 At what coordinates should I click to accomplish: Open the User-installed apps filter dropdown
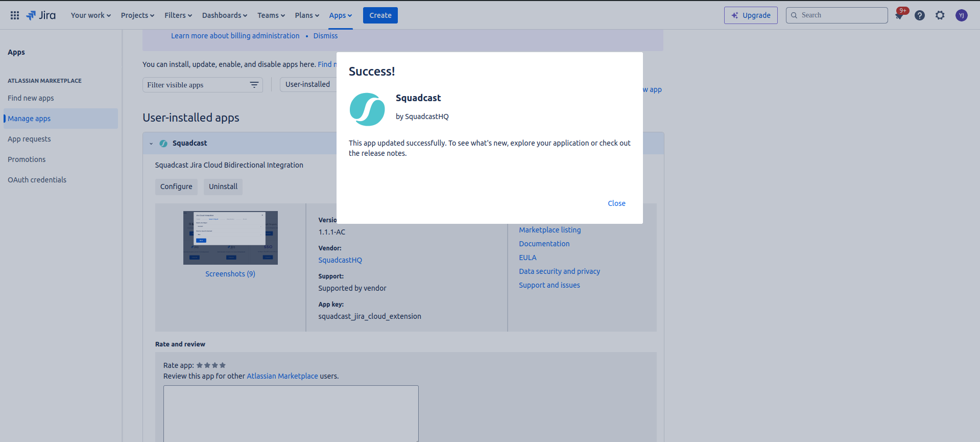coord(308,84)
